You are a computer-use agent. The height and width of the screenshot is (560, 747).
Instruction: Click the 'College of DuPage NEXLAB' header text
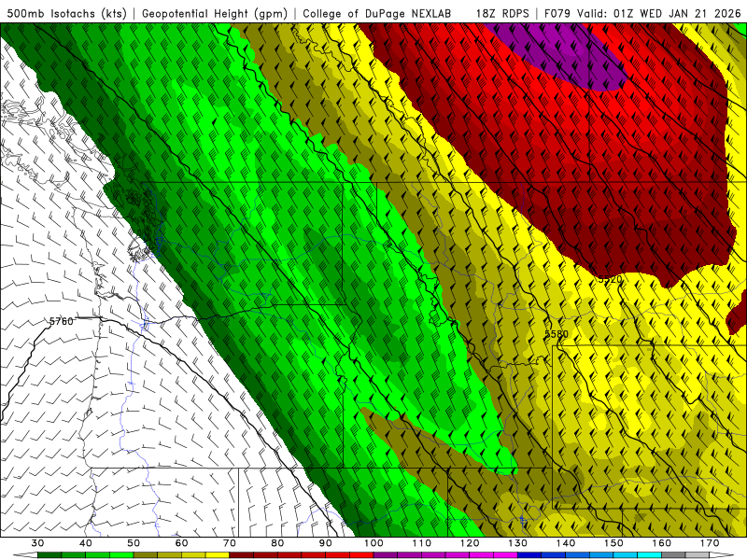tap(377, 13)
